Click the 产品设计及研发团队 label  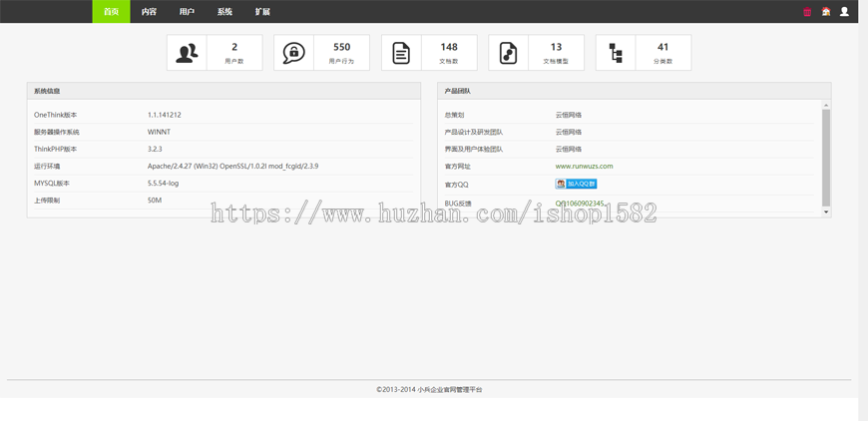[474, 133]
